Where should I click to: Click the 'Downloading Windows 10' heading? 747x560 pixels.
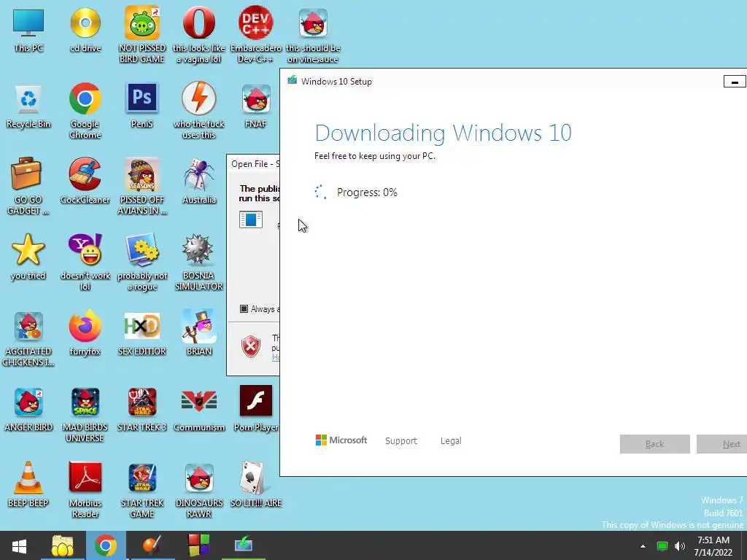click(443, 133)
